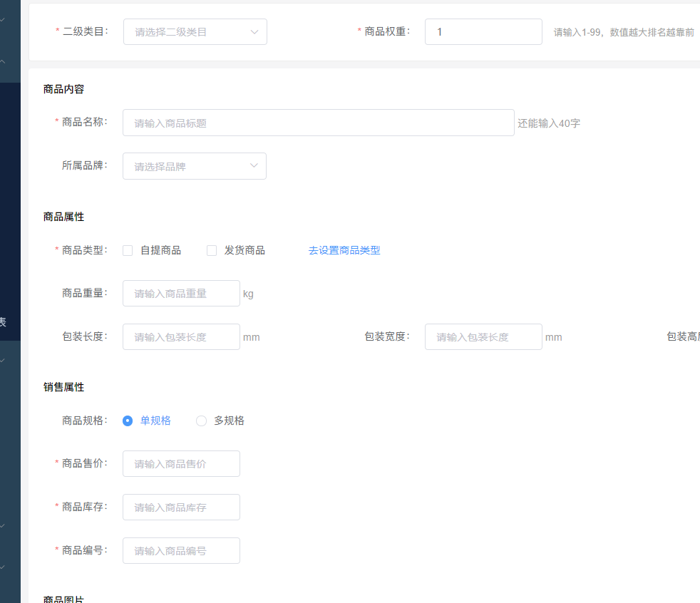Check the 自提商品 checkbox
This screenshot has height=603, width=700.
coord(128,250)
